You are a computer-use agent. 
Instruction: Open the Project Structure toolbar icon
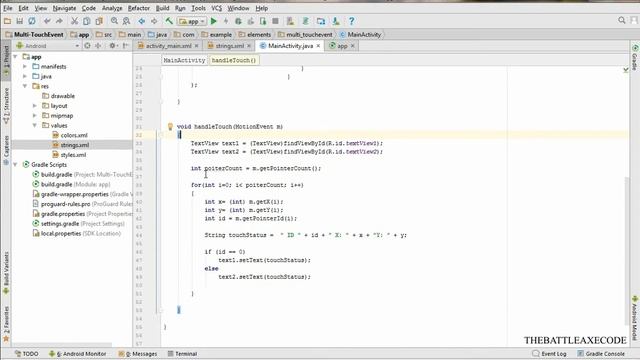pos(321,21)
